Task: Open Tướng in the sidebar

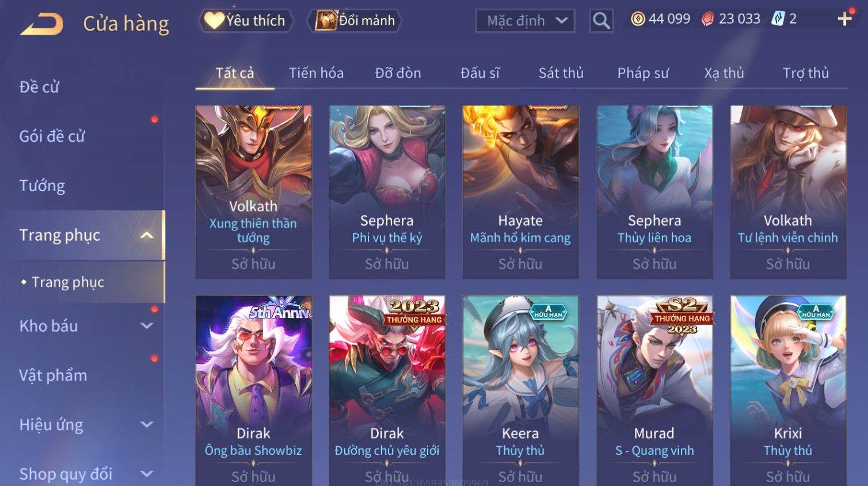Action: tap(42, 185)
